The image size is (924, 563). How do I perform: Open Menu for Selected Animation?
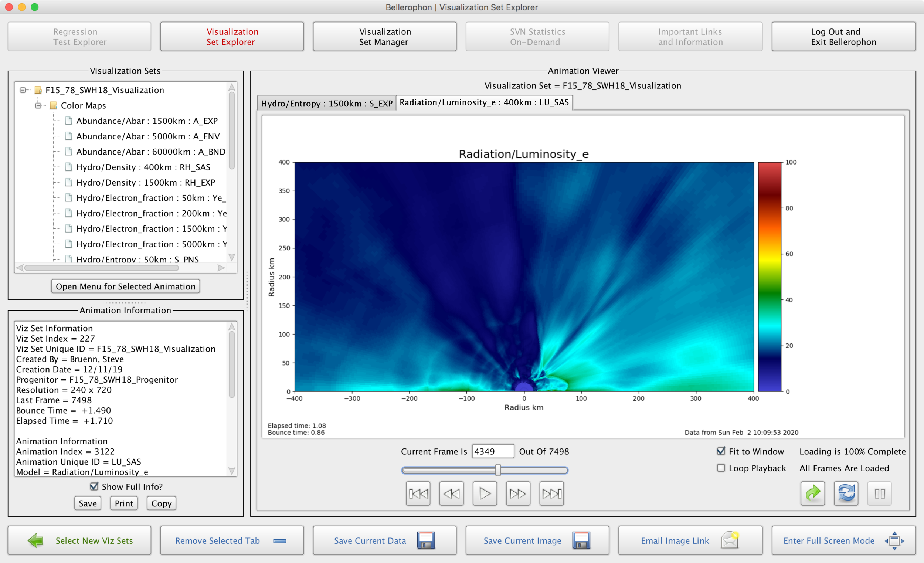click(x=125, y=286)
